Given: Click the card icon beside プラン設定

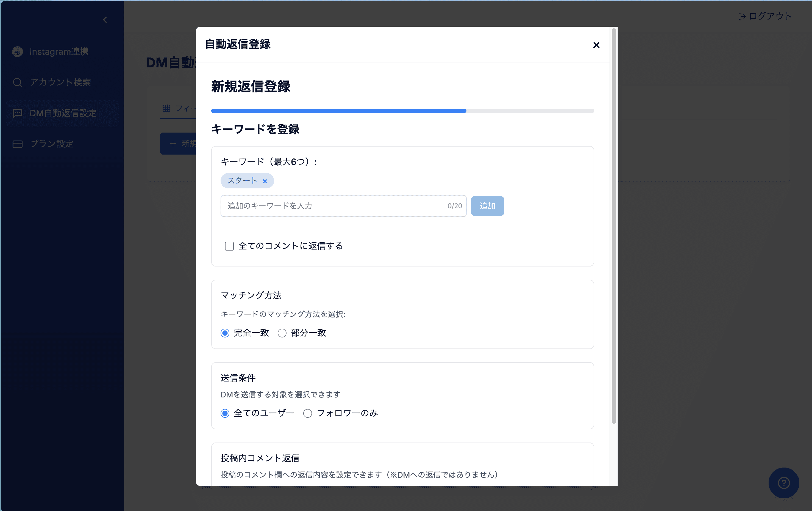Looking at the screenshot, I should (17, 144).
